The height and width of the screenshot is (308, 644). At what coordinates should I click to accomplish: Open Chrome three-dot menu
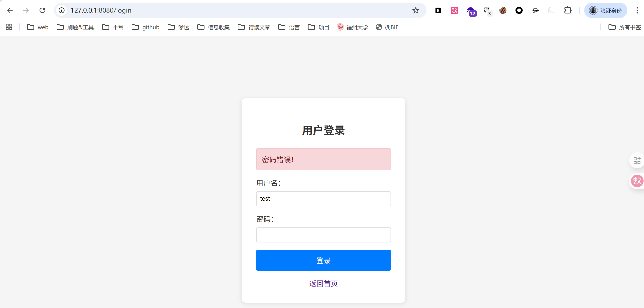click(x=637, y=10)
